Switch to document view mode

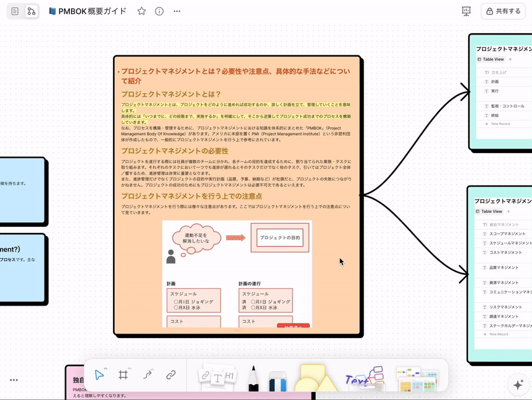click(15, 11)
